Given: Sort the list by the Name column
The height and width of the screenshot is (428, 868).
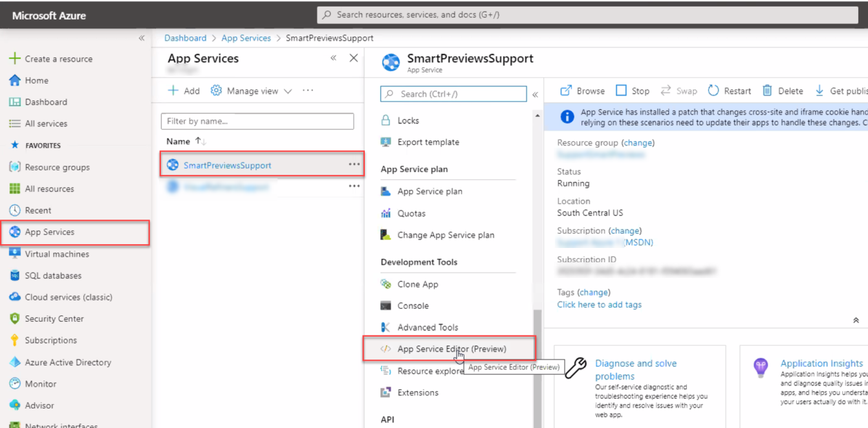Looking at the screenshot, I should pyautogui.click(x=186, y=141).
